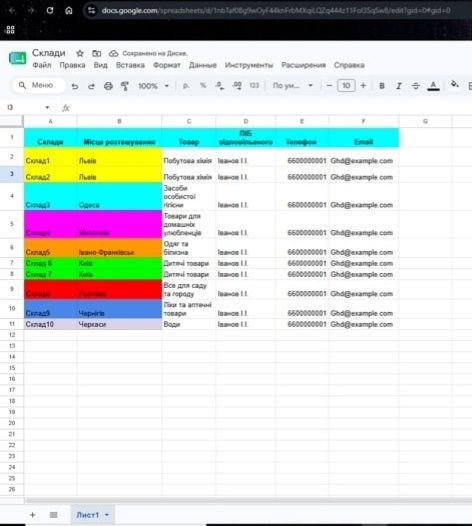
Task: Activate the paint format tool
Action: (x=125, y=86)
